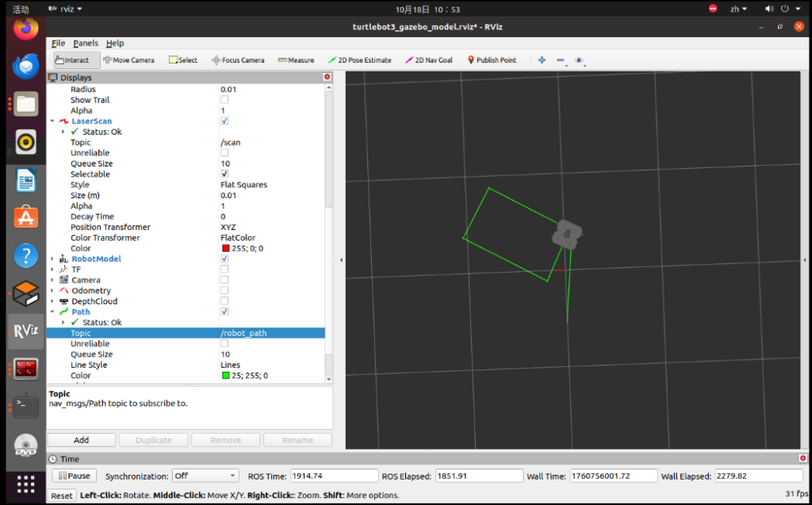This screenshot has height=505, width=812.
Task: Click the blue plus add-tool icon
Action: coord(542,60)
